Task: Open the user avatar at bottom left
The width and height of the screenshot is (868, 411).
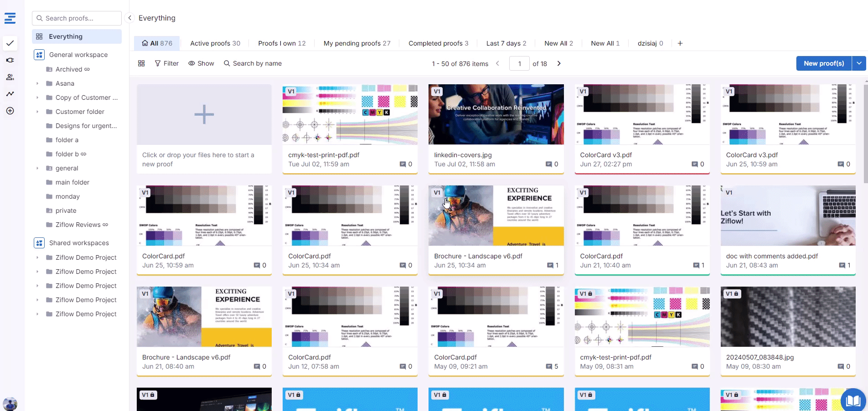Action: click(x=10, y=404)
